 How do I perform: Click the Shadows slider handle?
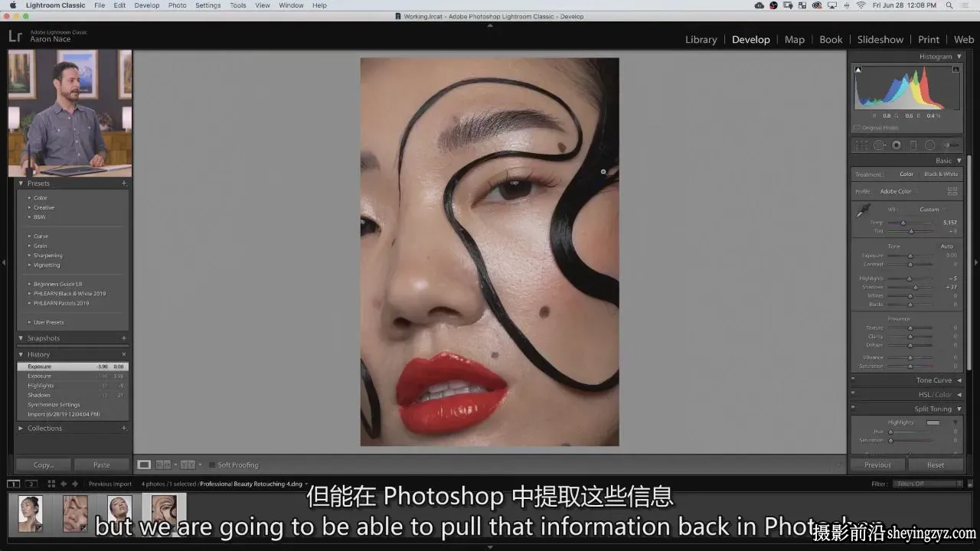(916, 288)
